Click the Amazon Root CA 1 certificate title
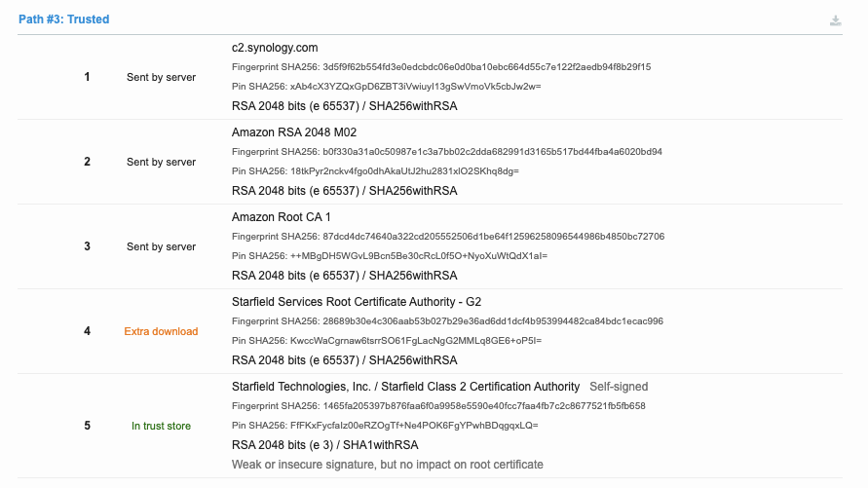 coord(282,217)
